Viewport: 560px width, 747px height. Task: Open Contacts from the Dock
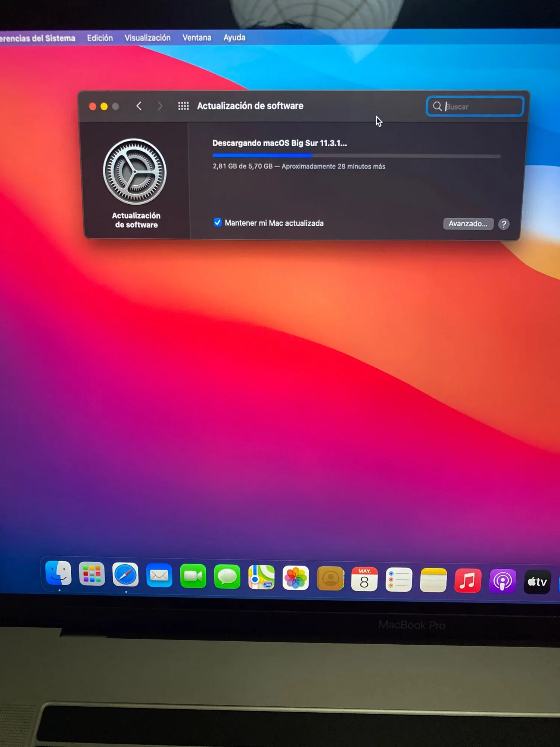pyautogui.click(x=330, y=579)
